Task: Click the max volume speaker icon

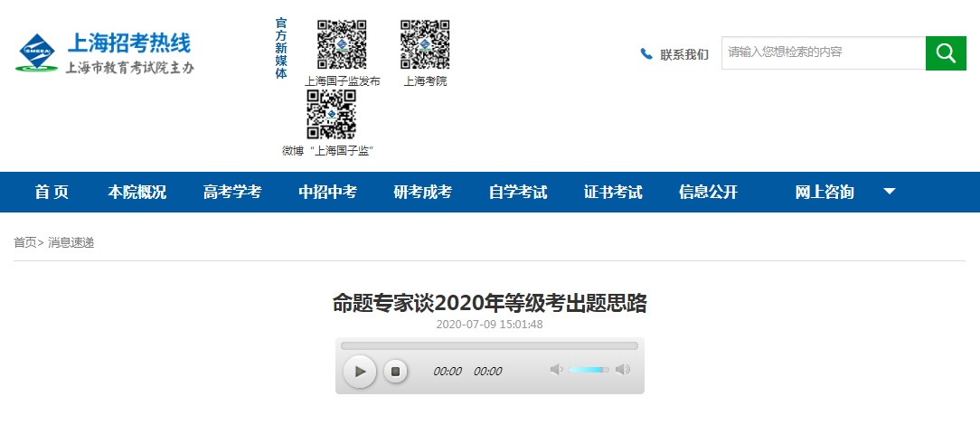Action: pyautogui.click(x=623, y=369)
